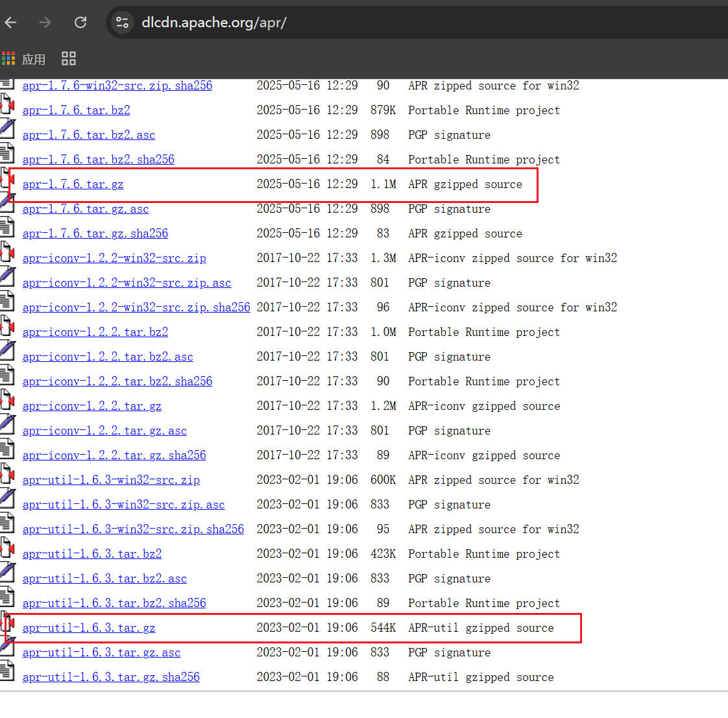The width and height of the screenshot is (728, 718).
Task: Download apr-iconv-1.2.2.tar.gz link
Action: (x=92, y=406)
